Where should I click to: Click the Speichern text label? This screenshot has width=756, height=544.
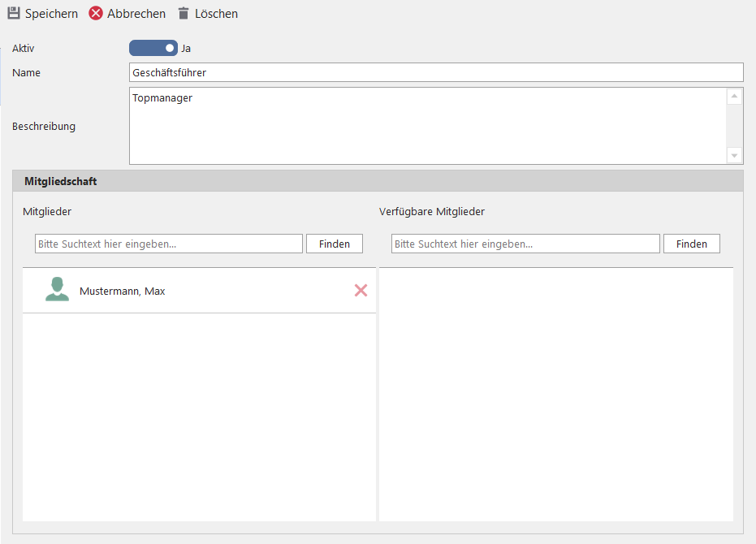(x=51, y=14)
